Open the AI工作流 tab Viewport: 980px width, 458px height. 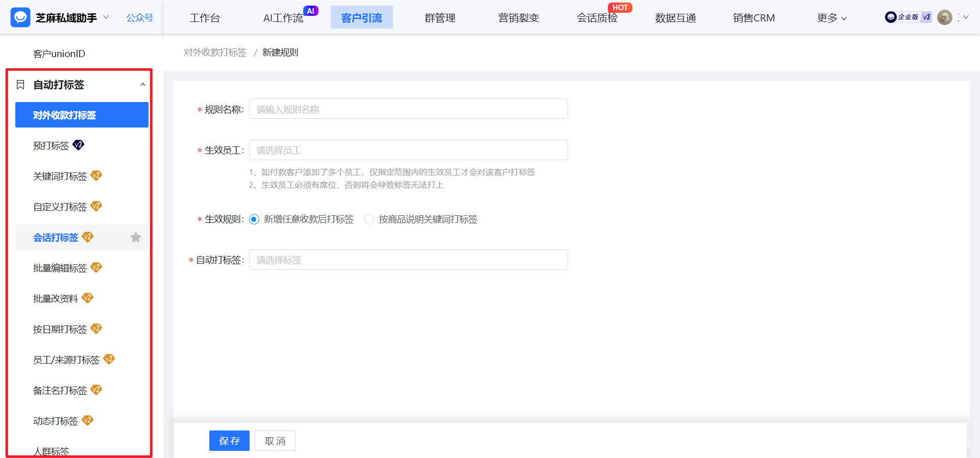point(283,18)
